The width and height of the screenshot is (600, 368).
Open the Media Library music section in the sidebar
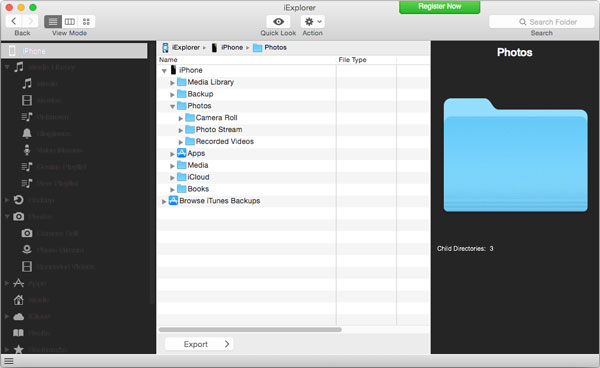click(18, 67)
